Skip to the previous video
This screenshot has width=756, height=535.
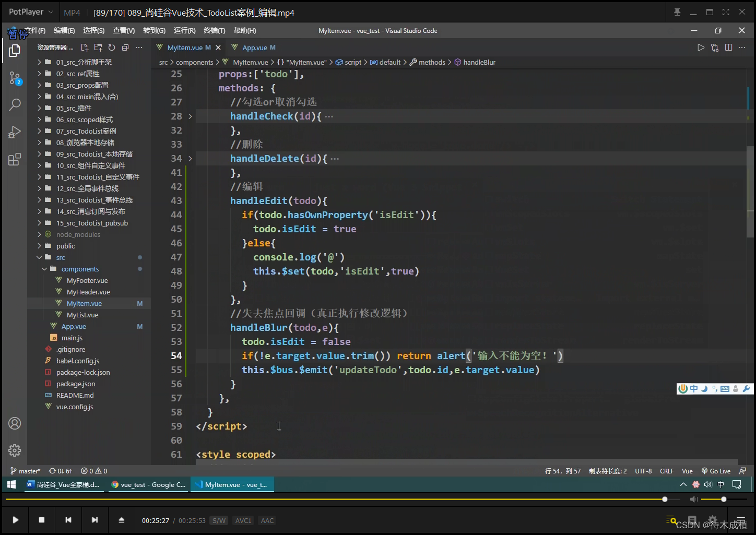tap(68, 520)
